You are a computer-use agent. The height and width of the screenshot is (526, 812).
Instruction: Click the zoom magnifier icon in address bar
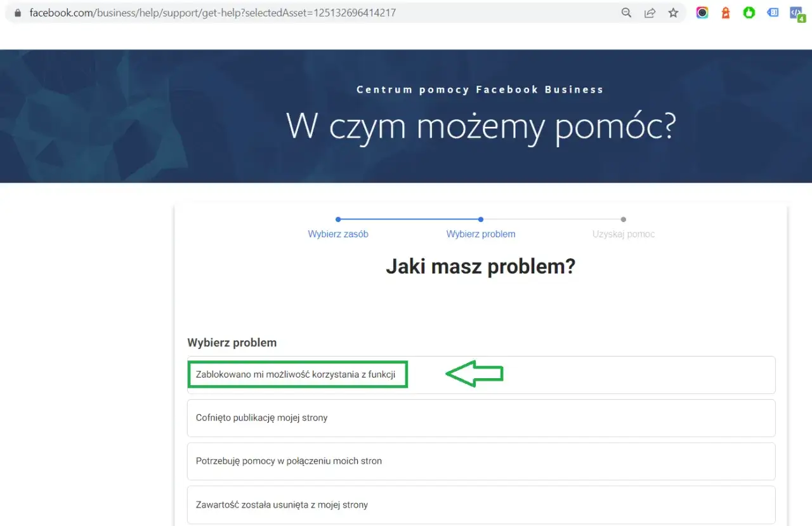click(x=626, y=13)
